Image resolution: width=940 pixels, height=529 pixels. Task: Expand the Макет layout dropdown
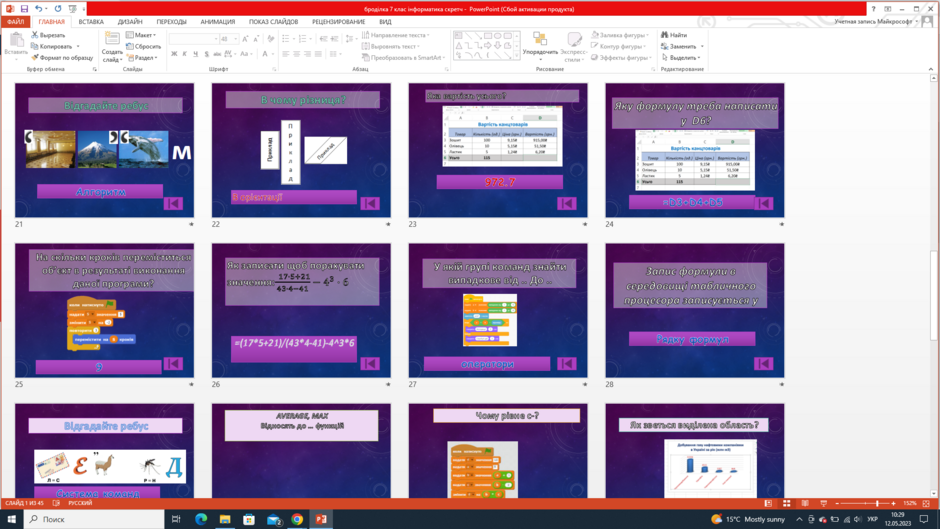coord(141,35)
